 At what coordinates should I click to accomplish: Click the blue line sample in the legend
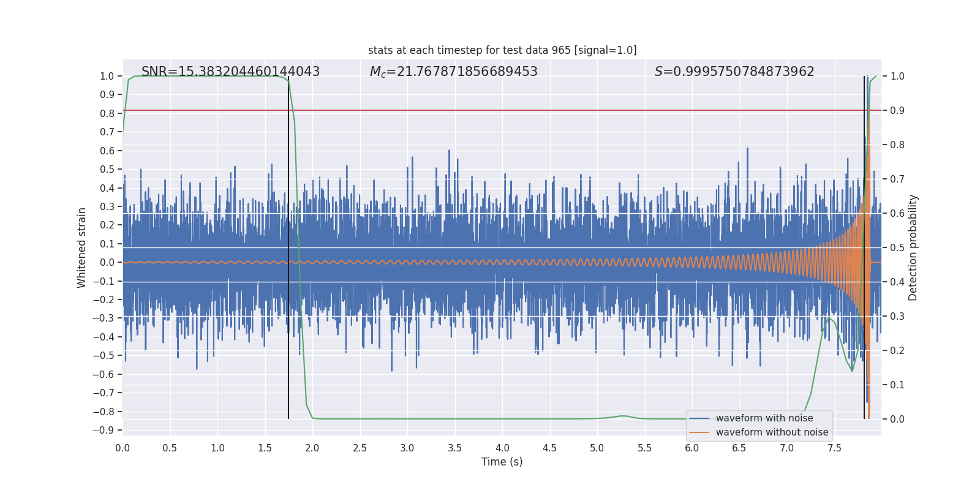(699, 418)
